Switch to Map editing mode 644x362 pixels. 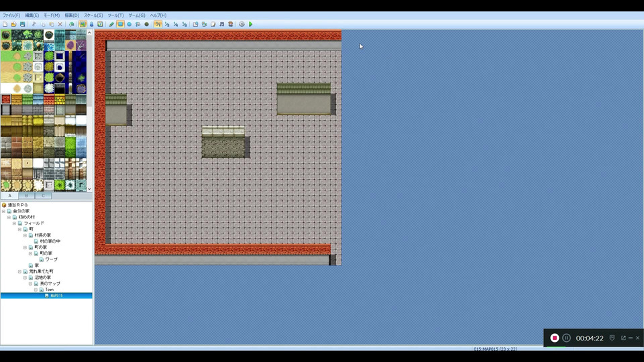click(83, 24)
